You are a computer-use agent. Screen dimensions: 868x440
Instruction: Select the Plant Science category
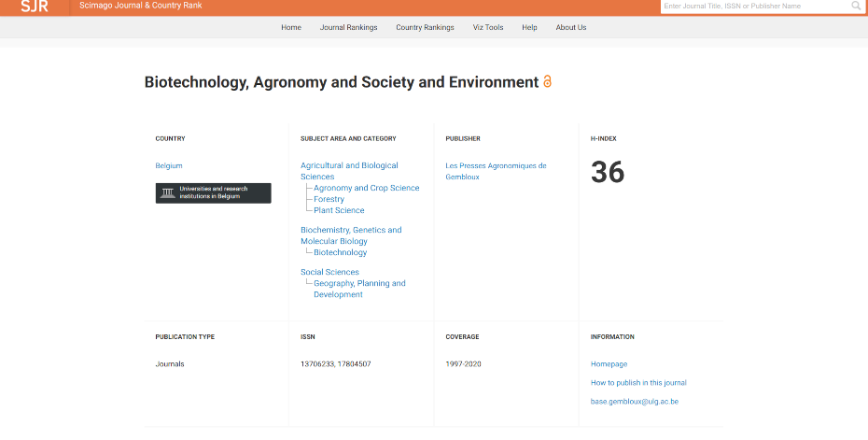[339, 210]
